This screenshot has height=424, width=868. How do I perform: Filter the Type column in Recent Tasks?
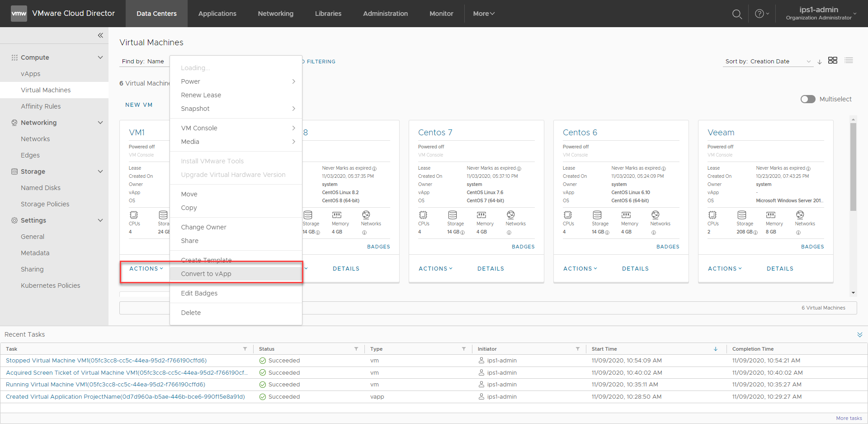click(464, 349)
